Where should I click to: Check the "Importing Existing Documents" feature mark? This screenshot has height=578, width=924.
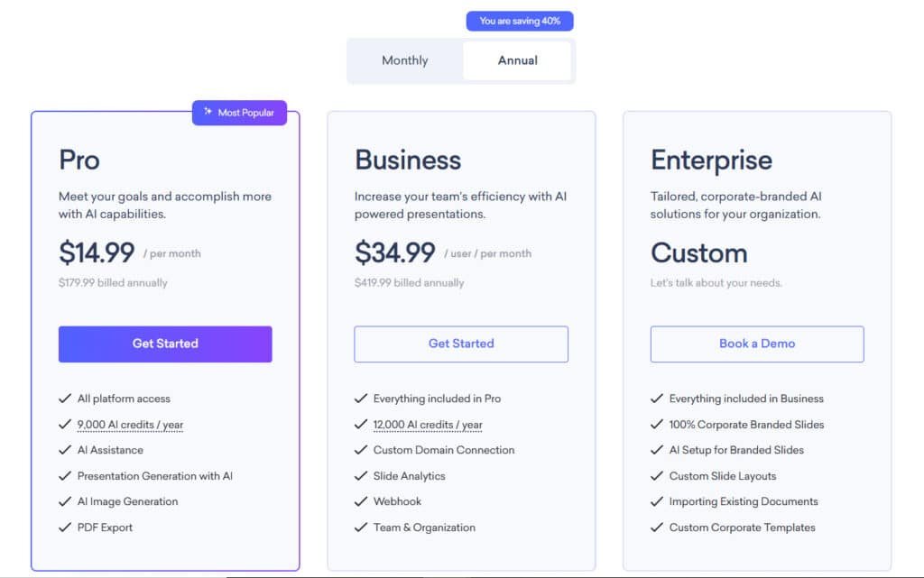coord(656,501)
